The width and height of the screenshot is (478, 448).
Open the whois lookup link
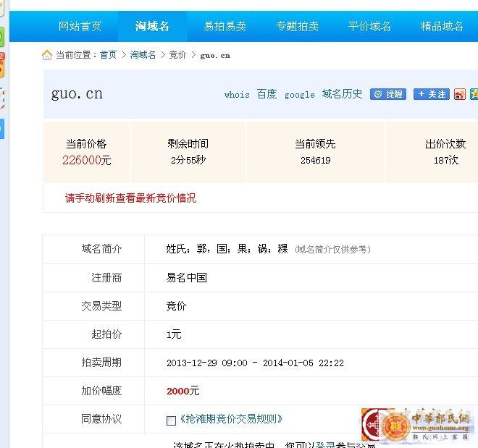tap(237, 95)
